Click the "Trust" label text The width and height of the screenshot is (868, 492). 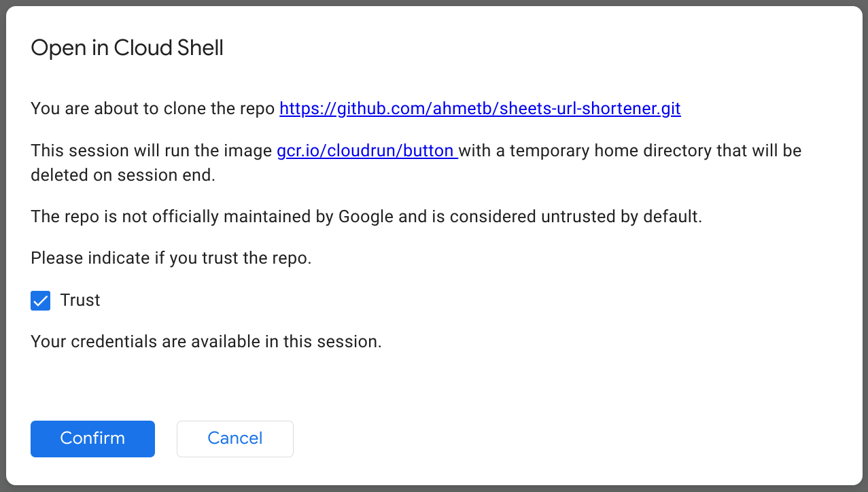[80, 300]
